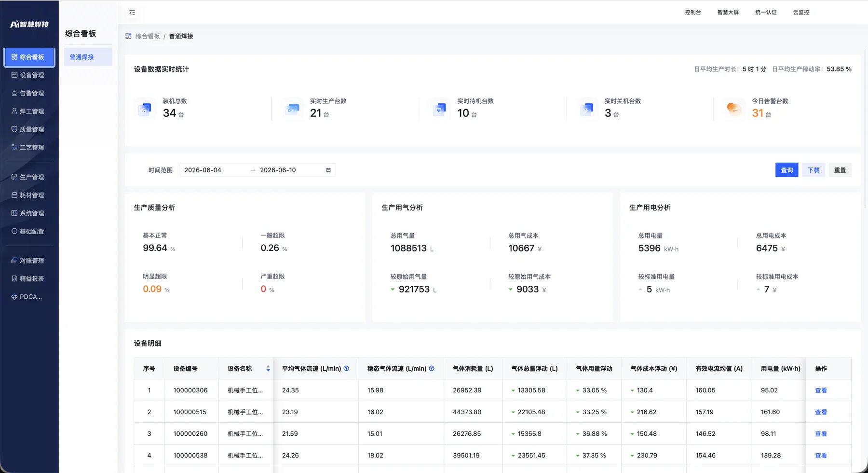Click the AI智慧焊接 logo
The width and height of the screenshot is (868, 473).
click(x=29, y=24)
